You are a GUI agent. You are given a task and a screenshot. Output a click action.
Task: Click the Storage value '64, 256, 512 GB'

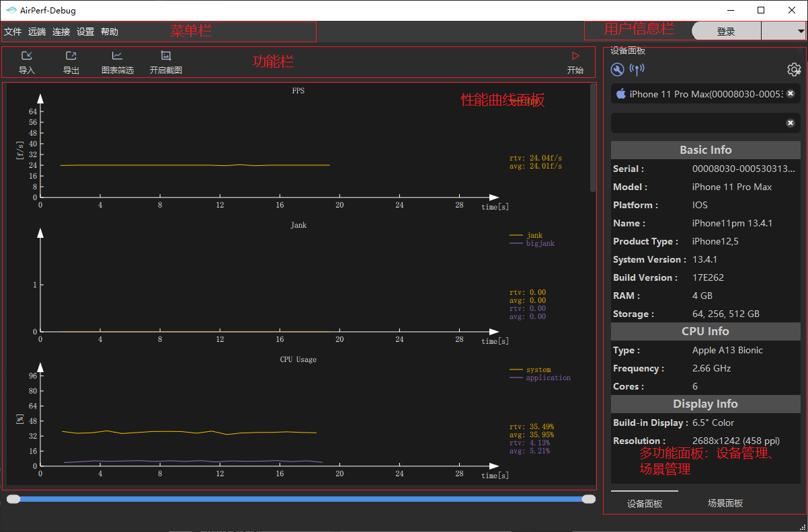pos(726,314)
